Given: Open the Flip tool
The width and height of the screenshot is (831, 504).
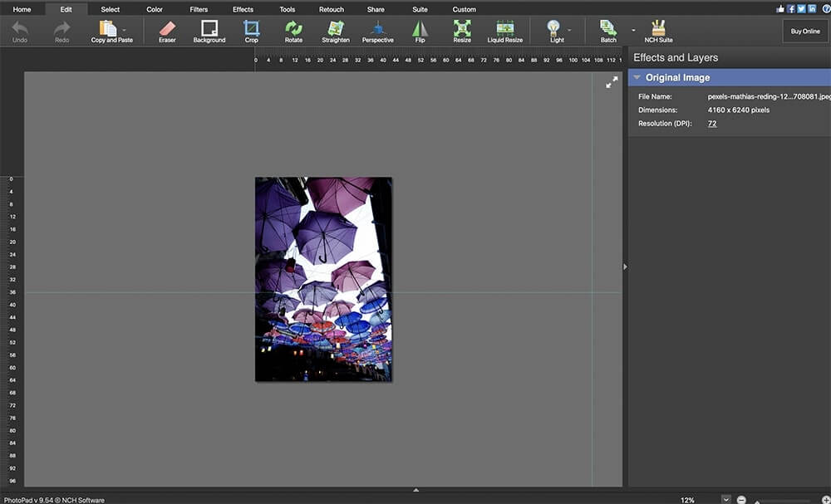Looking at the screenshot, I should coord(420,32).
